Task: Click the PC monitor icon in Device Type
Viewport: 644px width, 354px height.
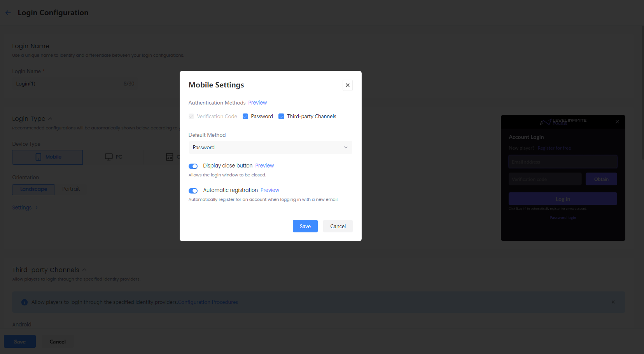Action: pos(109,157)
